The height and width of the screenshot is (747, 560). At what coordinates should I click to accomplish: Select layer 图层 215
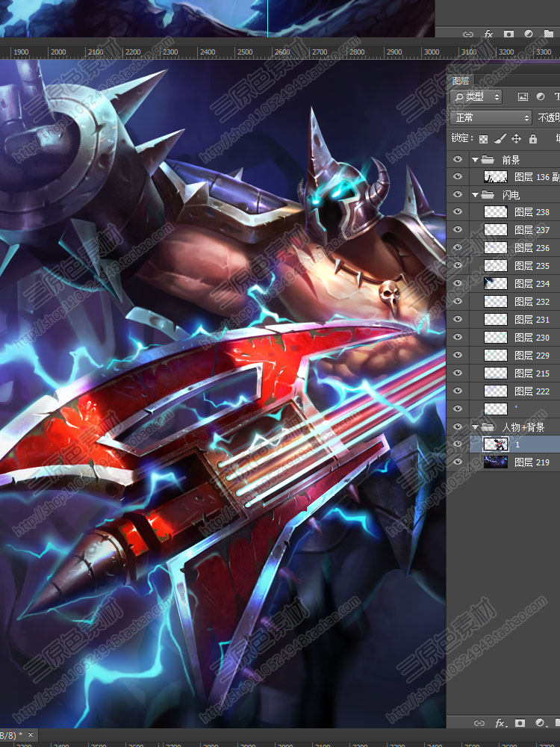pos(514,373)
